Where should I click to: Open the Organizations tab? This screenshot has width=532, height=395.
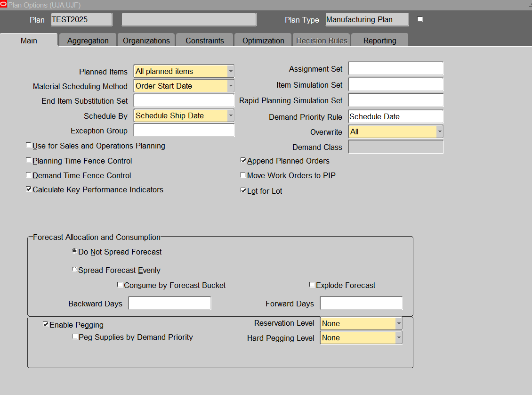(146, 41)
